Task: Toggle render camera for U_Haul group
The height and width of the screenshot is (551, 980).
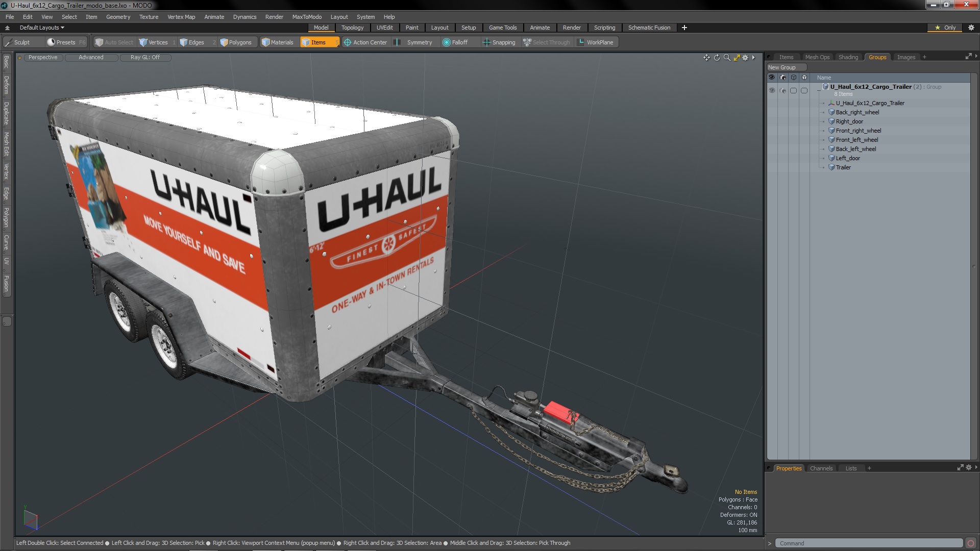Action: click(x=783, y=90)
